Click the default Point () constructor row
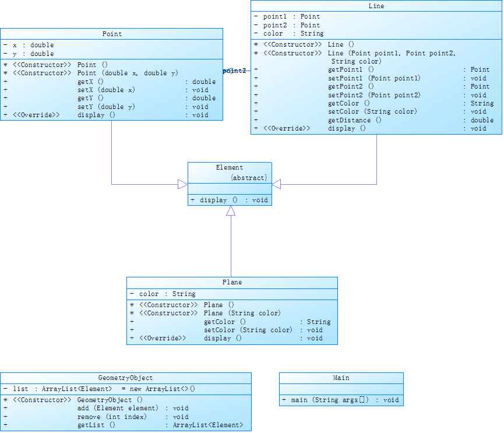 pos(55,65)
